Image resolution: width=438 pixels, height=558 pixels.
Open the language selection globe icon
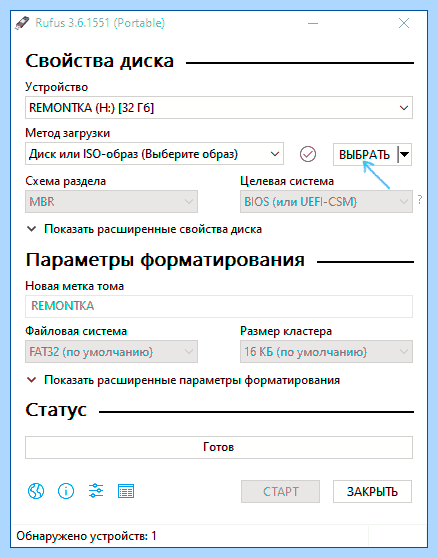click(36, 491)
